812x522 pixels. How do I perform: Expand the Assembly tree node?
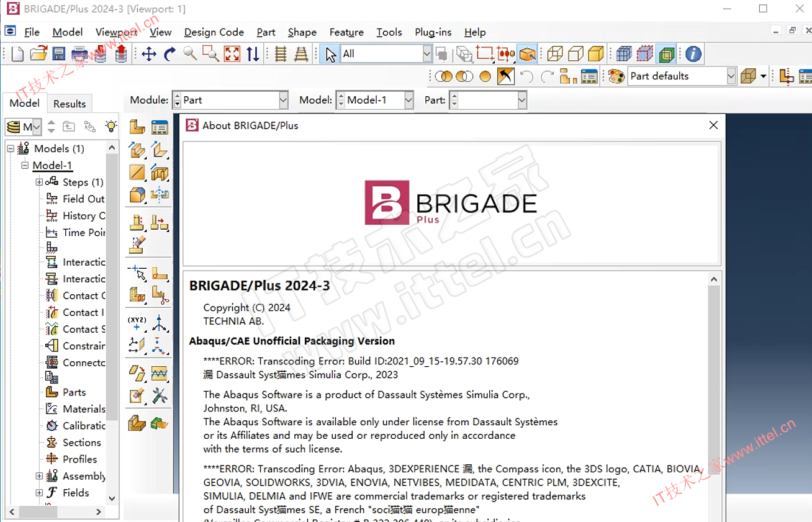tap(39, 476)
